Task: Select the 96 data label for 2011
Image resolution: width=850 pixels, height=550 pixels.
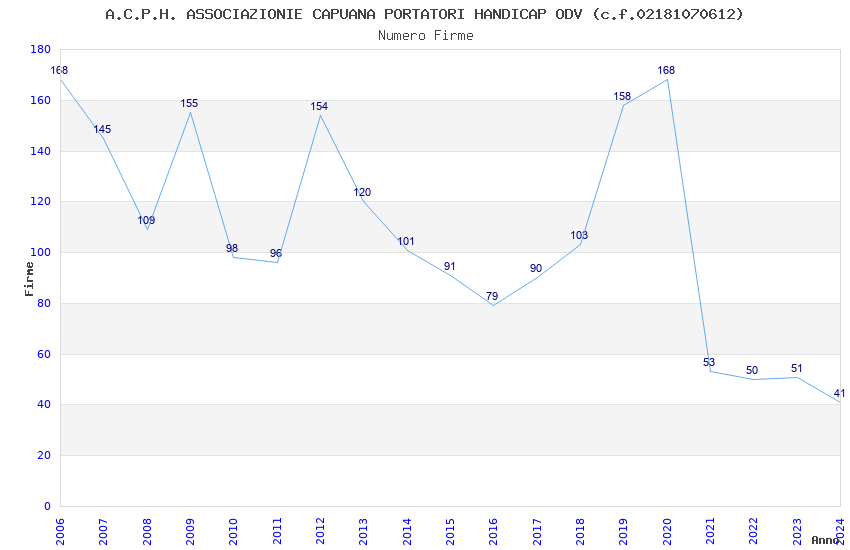Action: point(276,253)
